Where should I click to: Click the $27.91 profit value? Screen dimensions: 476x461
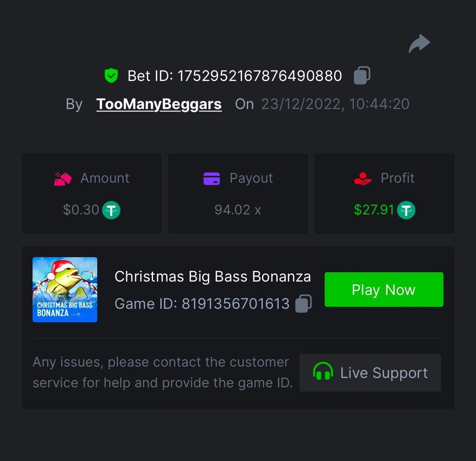pos(374,210)
